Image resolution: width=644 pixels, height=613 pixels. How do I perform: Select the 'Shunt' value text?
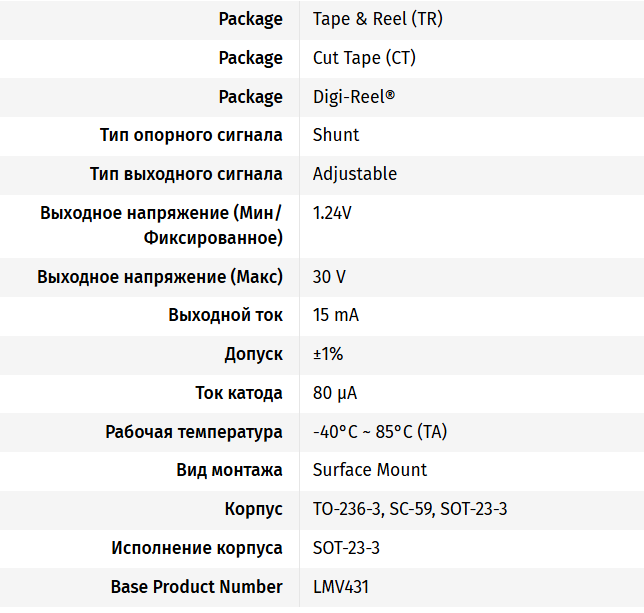(336, 135)
